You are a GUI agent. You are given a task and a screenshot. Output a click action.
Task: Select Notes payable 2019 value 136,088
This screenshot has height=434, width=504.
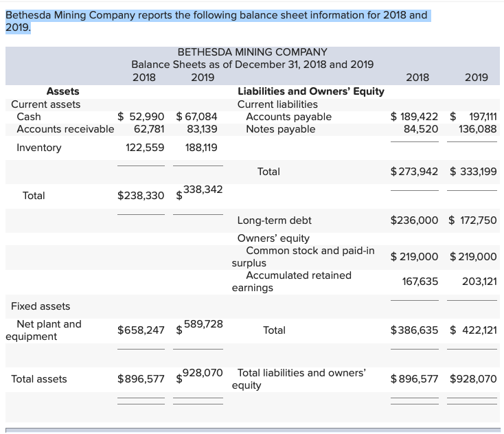478,129
